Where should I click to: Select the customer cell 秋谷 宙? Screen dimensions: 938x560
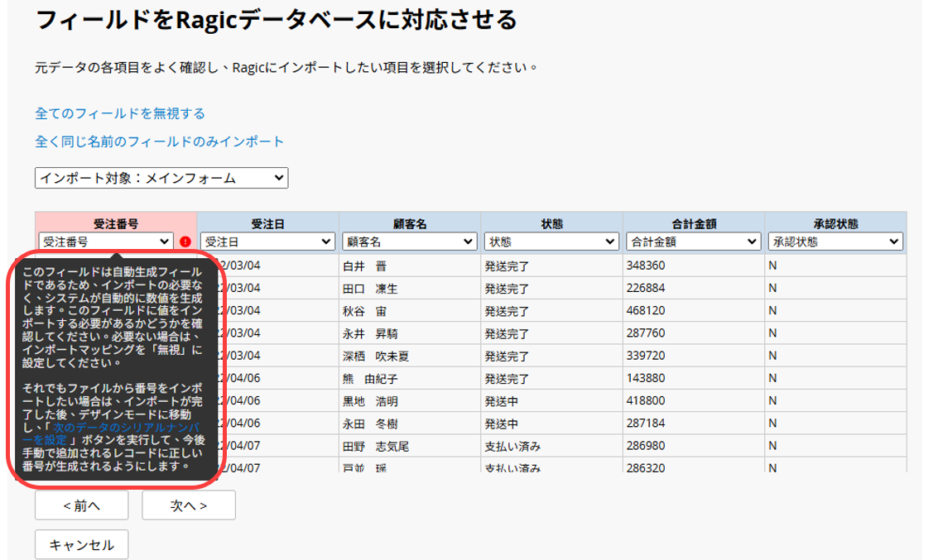tap(410, 311)
